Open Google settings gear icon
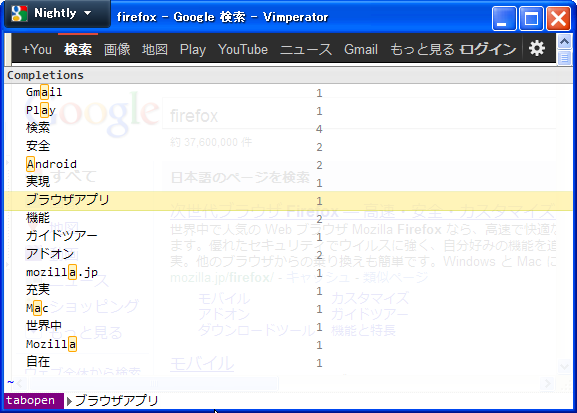Viewport: 577px width, 413px height. pyautogui.click(x=537, y=49)
